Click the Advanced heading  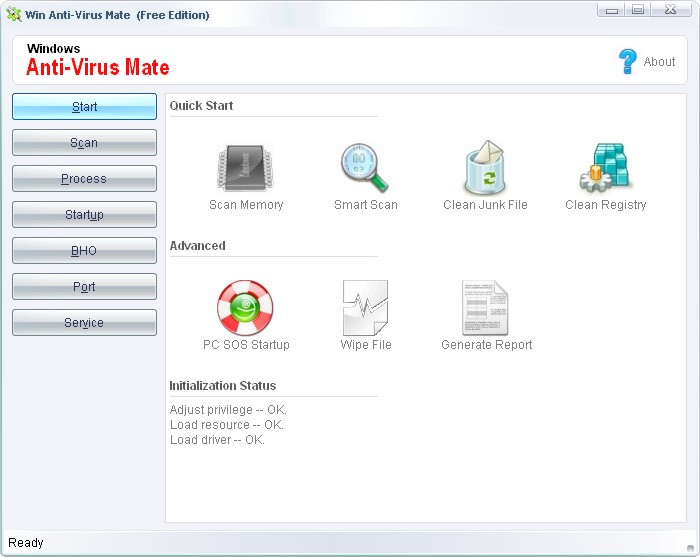point(197,245)
